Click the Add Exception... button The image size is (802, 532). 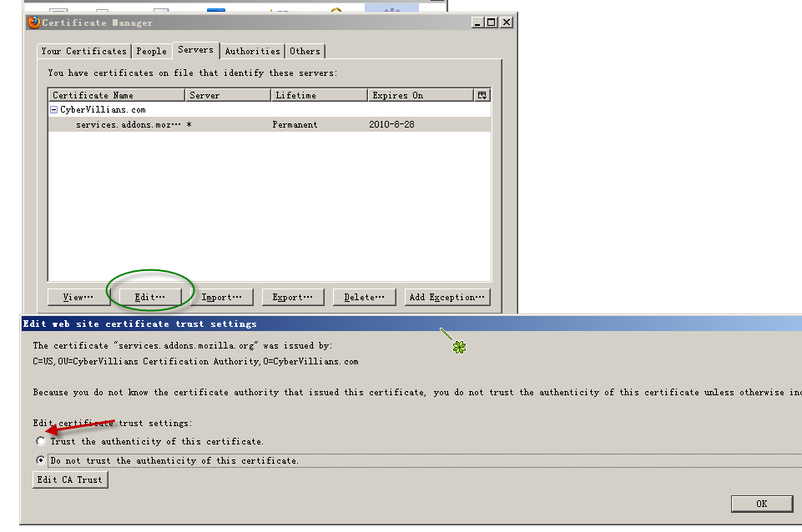point(447,297)
